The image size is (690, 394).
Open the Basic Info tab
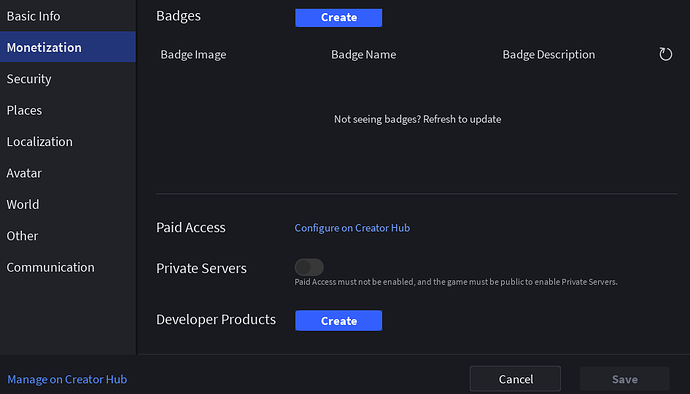pos(68,16)
